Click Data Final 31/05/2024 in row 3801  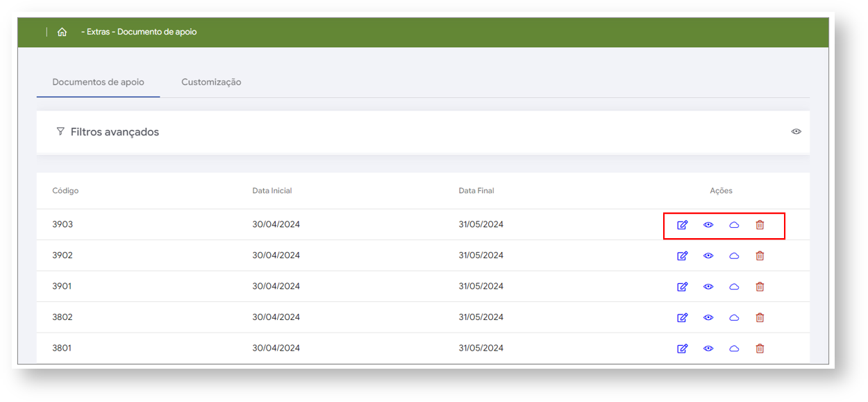pyautogui.click(x=481, y=349)
